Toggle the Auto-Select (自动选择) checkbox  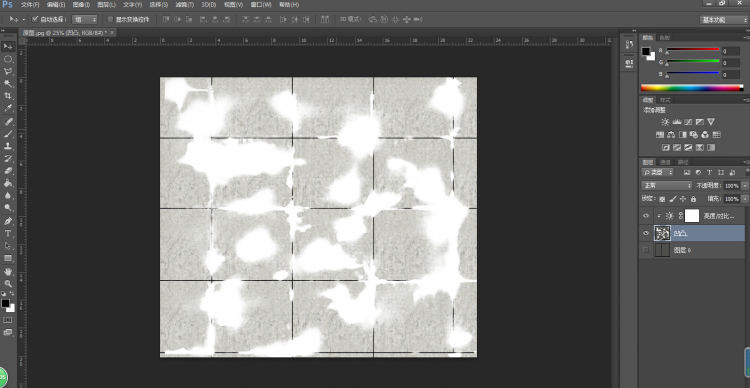[x=35, y=20]
